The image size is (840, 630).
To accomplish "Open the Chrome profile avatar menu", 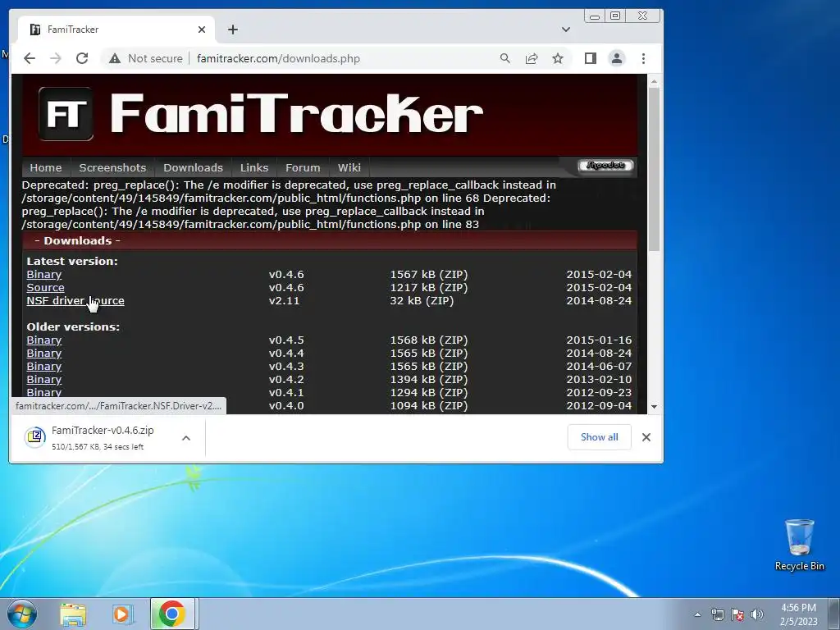I will pos(617,58).
